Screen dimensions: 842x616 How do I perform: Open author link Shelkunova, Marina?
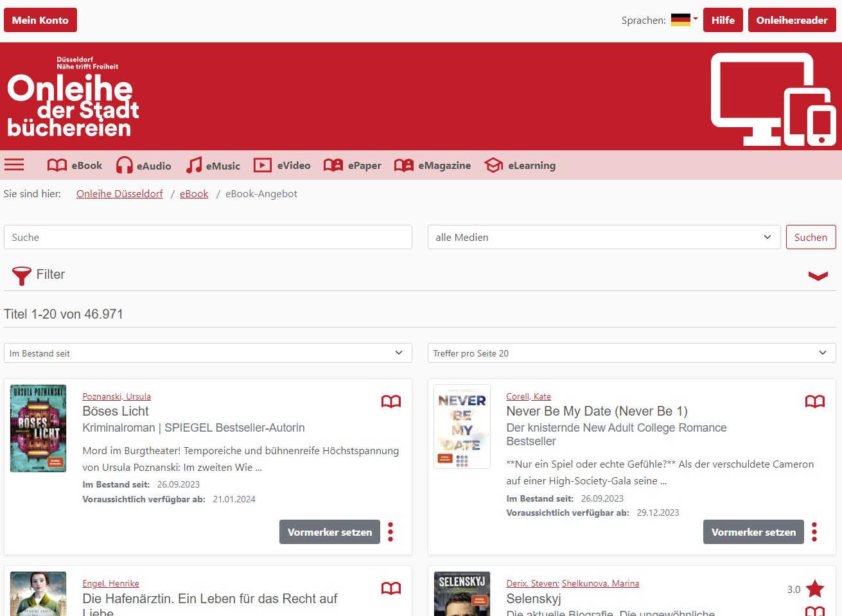(x=601, y=583)
